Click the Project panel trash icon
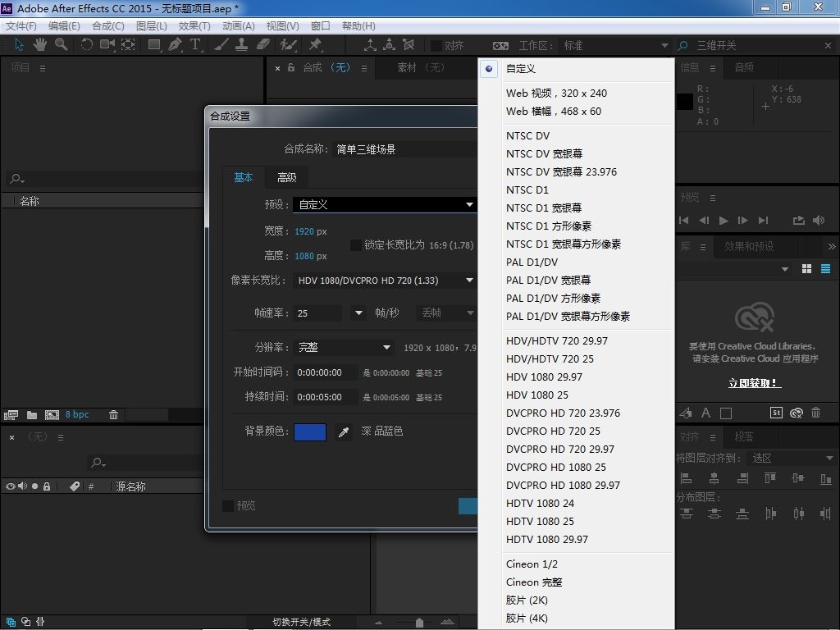 point(113,414)
